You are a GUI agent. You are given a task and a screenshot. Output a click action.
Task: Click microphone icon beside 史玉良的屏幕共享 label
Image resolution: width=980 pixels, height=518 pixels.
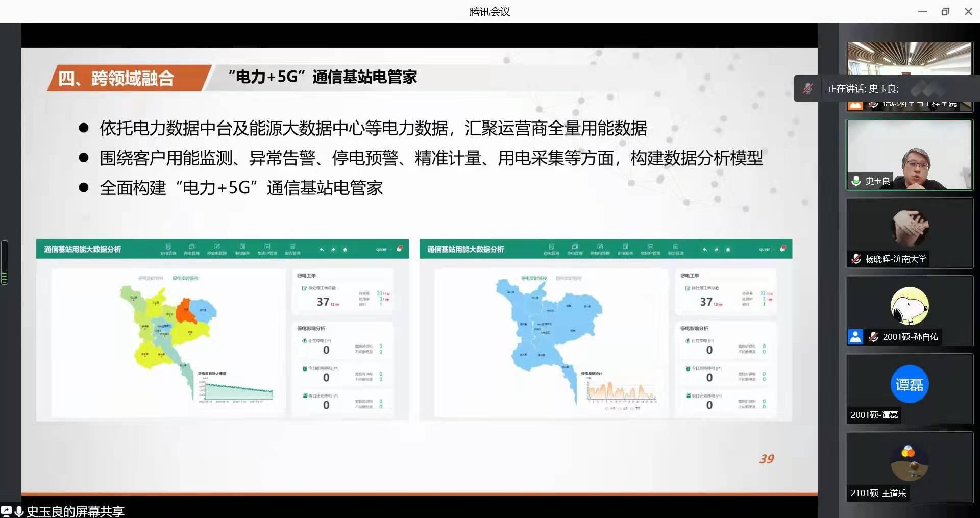click(19, 511)
